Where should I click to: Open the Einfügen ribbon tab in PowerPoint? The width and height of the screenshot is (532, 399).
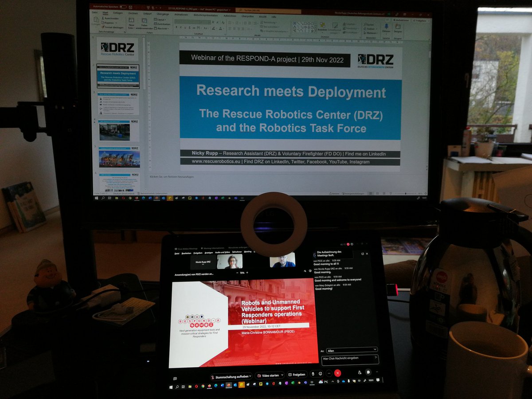click(118, 13)
